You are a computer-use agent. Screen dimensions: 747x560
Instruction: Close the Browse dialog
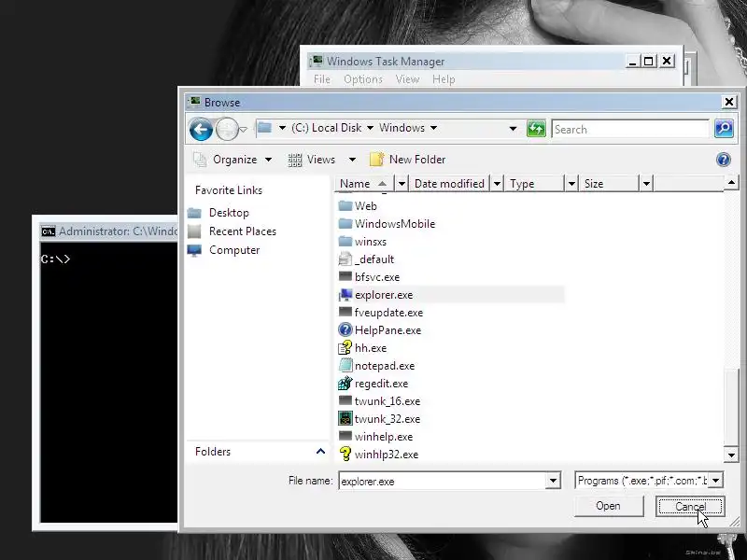pyautogui.click(x=729, y=102)
